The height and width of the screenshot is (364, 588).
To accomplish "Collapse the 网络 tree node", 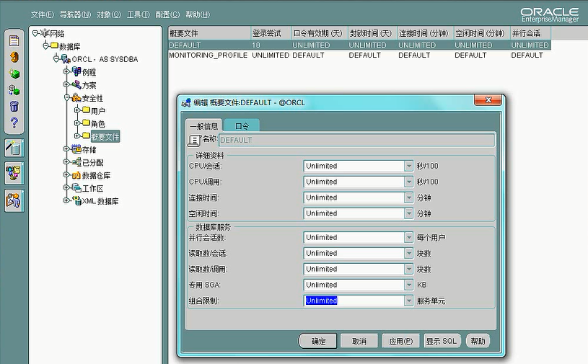I will pyautogui.click(x=35, y=33).
